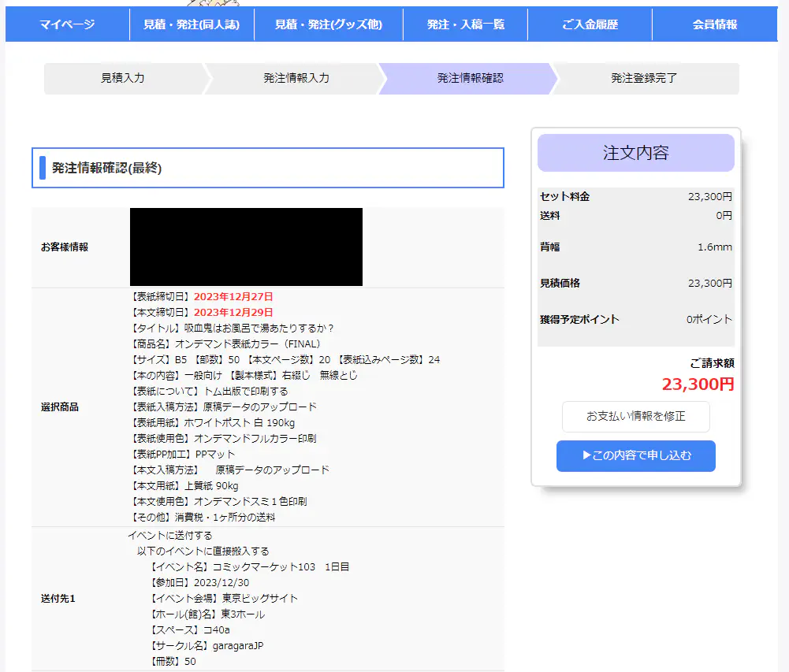Click the 獲得予定ポイント row in order summary
The height and width of the screenshot is (672, 789).
click(635, 320)
